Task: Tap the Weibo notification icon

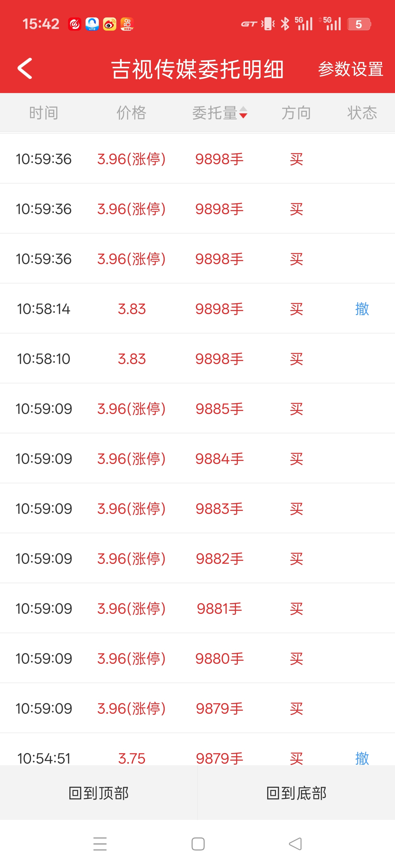Action: (110, 24)
